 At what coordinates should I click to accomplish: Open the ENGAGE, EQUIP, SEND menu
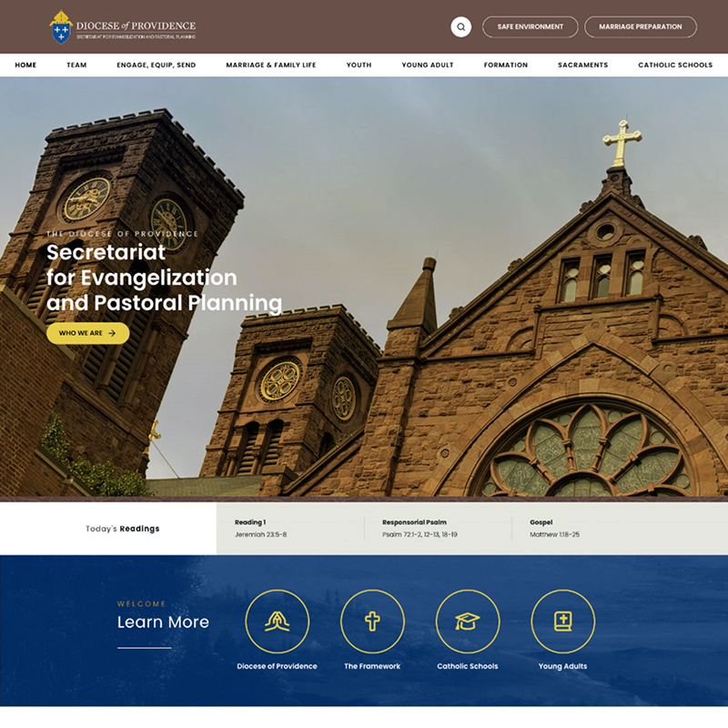pyautogui.click(x=157, y=65)
